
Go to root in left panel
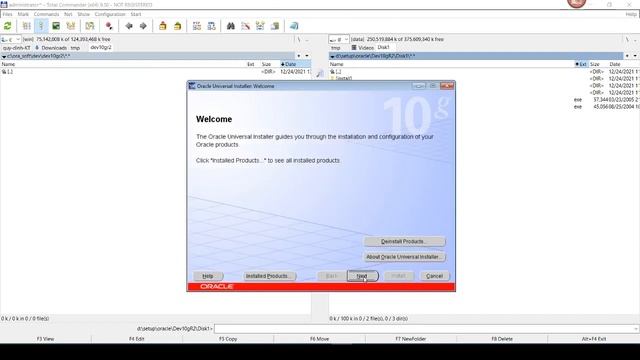pos(299,40)
